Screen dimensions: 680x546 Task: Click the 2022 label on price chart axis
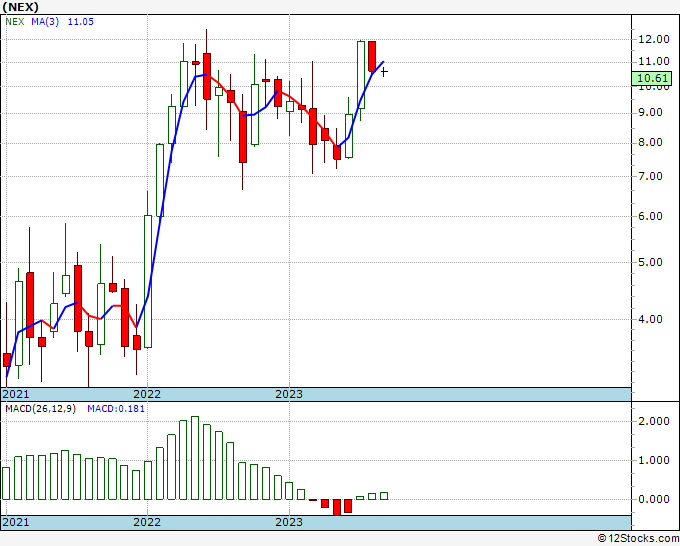pos(147,394)
